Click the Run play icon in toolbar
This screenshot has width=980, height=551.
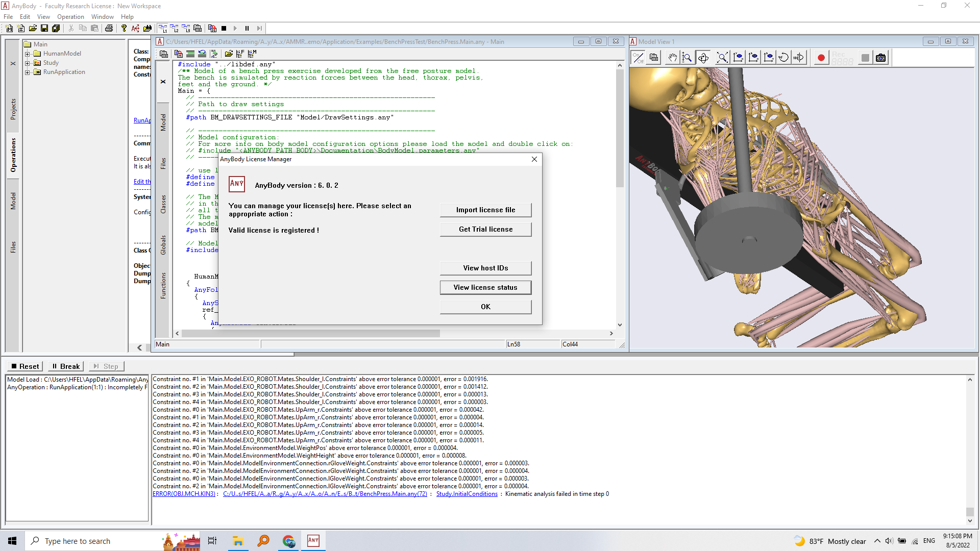[x=235, y=29]
